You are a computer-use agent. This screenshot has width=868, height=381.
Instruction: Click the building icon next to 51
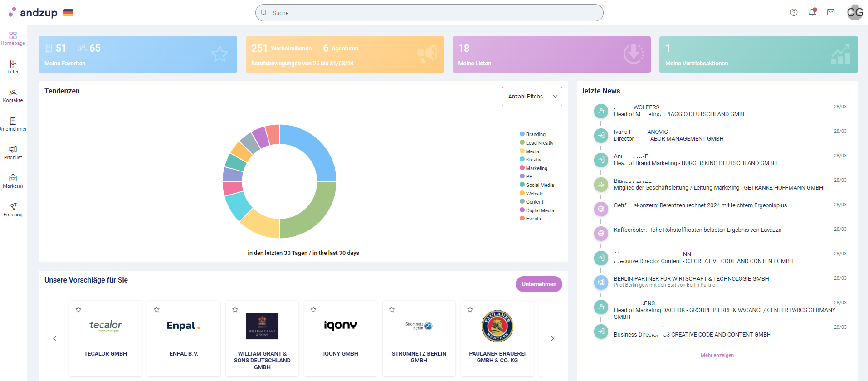49,48
